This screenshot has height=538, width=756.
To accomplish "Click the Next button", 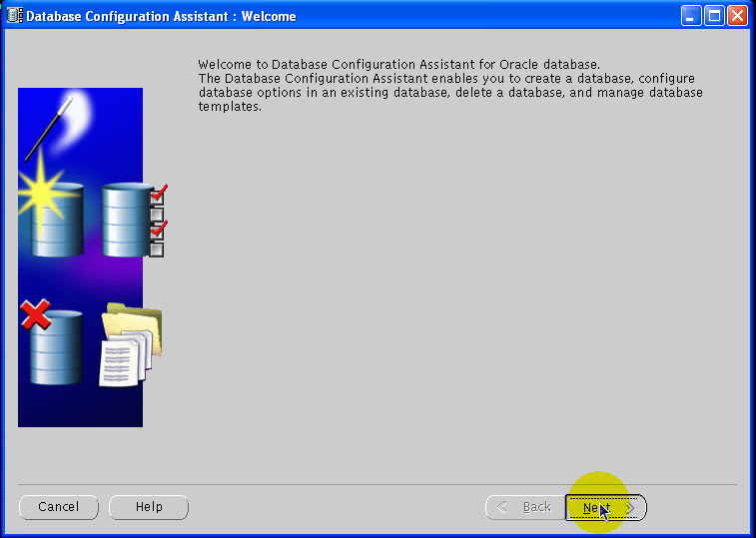I will coord(606,507).
